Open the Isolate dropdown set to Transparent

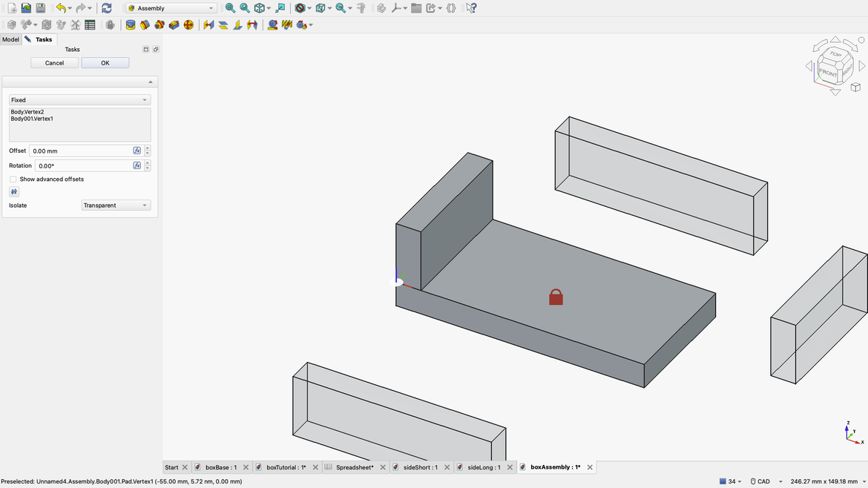click(116, 205)
